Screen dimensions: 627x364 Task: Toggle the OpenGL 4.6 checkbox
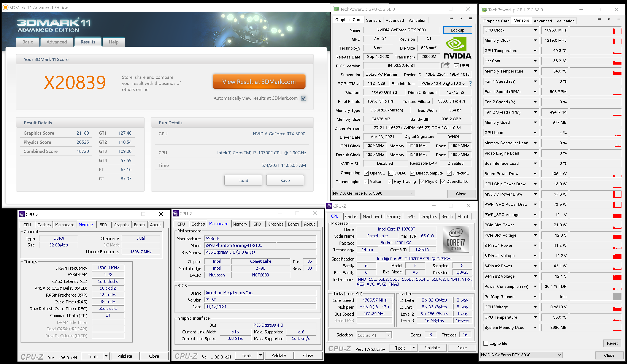click(x=443, y=182)
